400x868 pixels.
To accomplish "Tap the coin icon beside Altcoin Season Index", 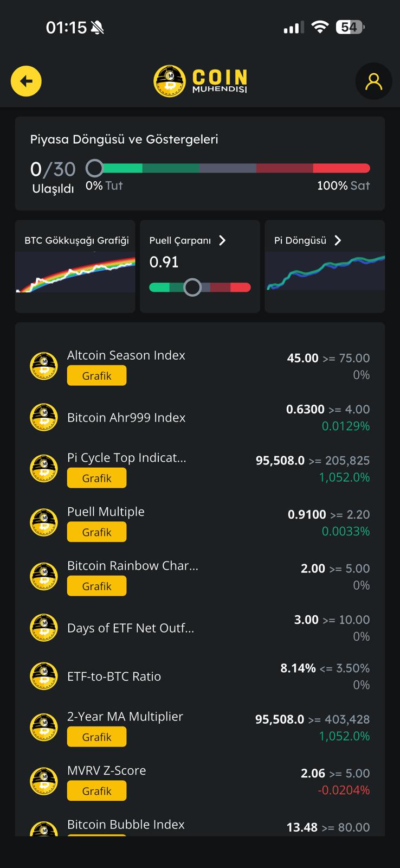I will 44,366.
